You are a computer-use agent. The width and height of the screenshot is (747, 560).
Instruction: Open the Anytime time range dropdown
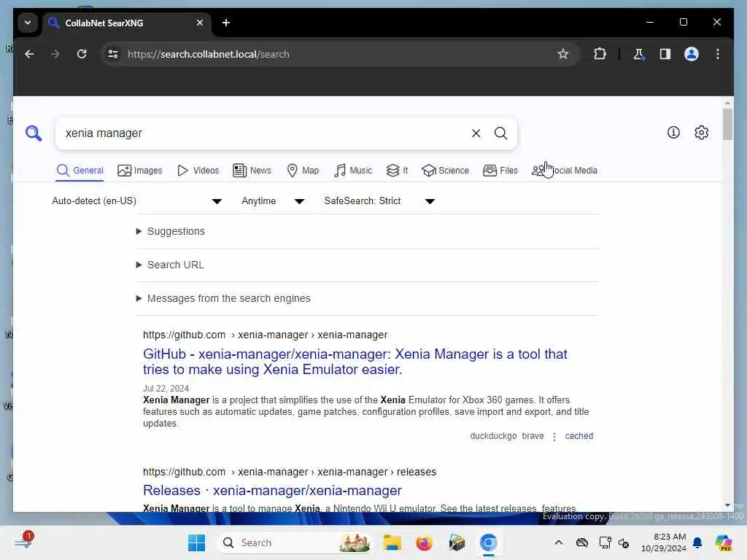(x=273, y=201)
